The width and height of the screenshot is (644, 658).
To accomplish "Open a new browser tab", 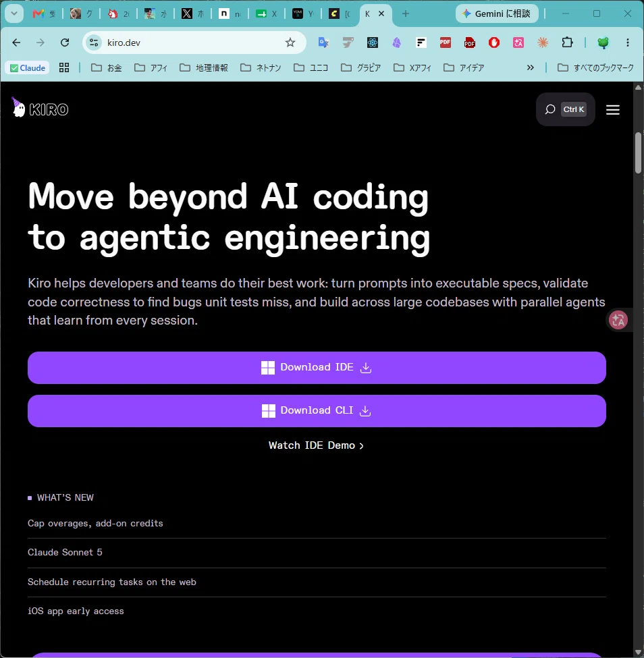I will click(x=405, y=14).
